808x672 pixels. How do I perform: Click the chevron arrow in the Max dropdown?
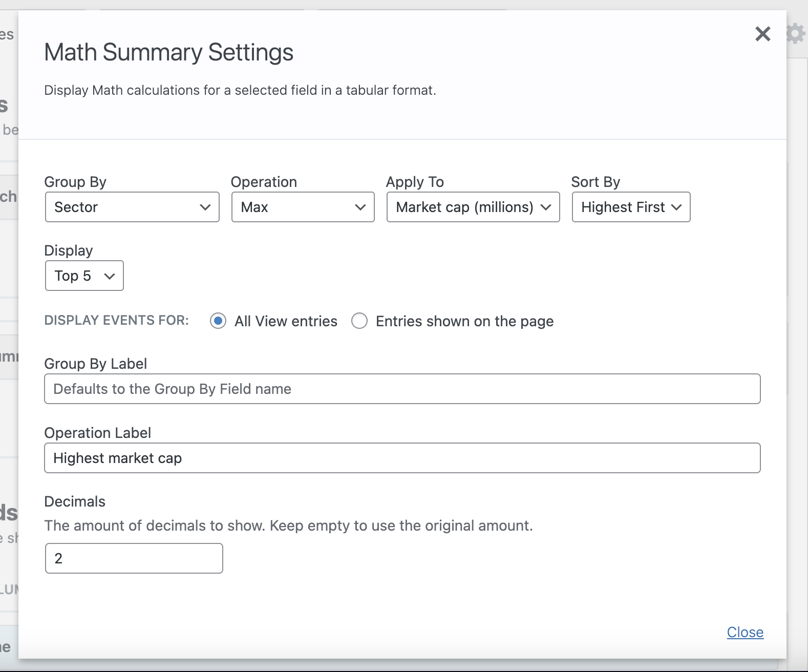pyautogui.click(x=360, y=207)
